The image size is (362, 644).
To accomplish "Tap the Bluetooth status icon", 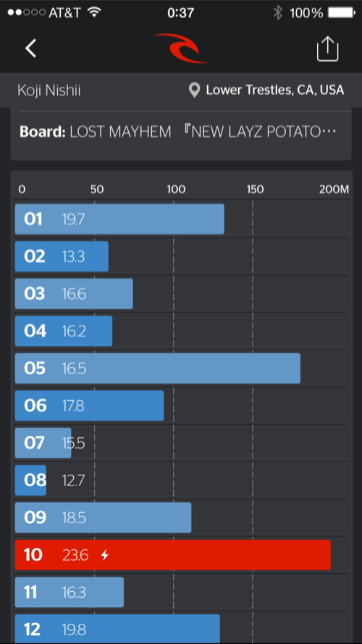I will [278, 13].
